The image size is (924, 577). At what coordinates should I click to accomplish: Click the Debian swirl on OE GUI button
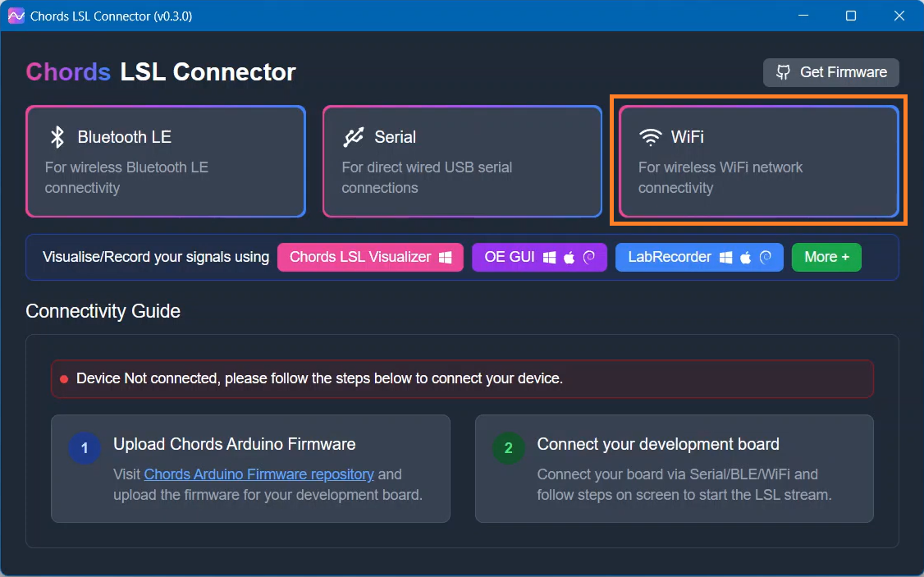588,258
